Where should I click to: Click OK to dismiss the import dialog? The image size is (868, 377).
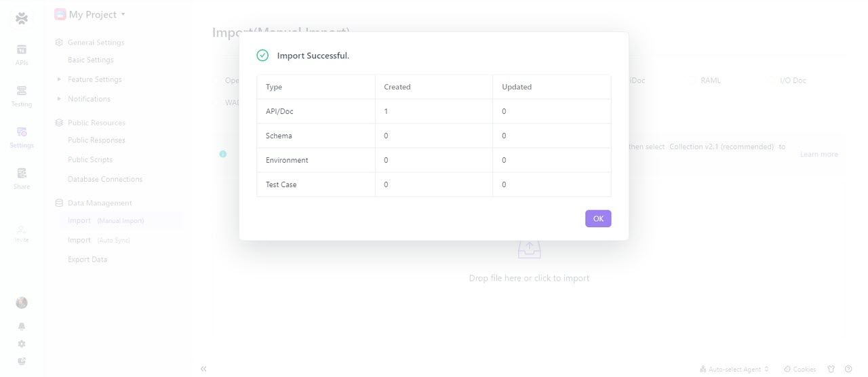click(x=598, y=218)
